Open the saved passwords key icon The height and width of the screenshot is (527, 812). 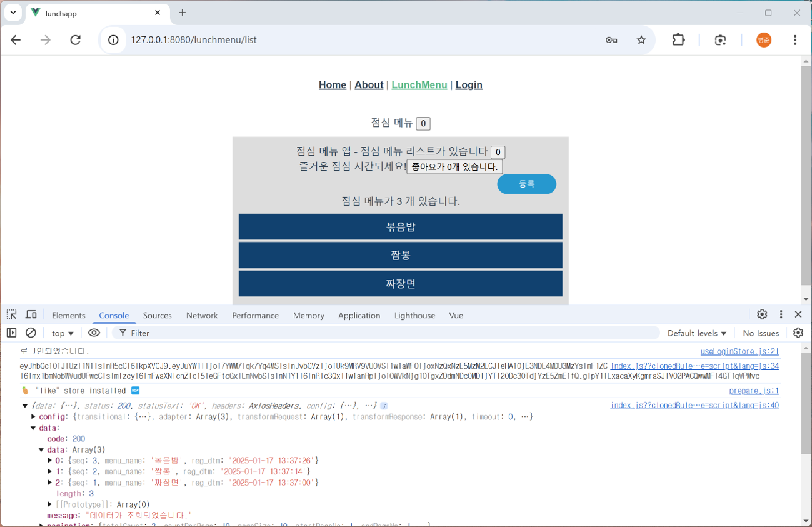click(x=611, y=40)
